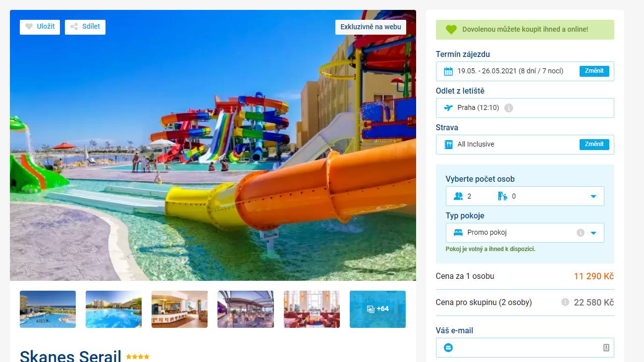
Task: Click the info icon next to 22 580 Kč
Action: point(565,302)
